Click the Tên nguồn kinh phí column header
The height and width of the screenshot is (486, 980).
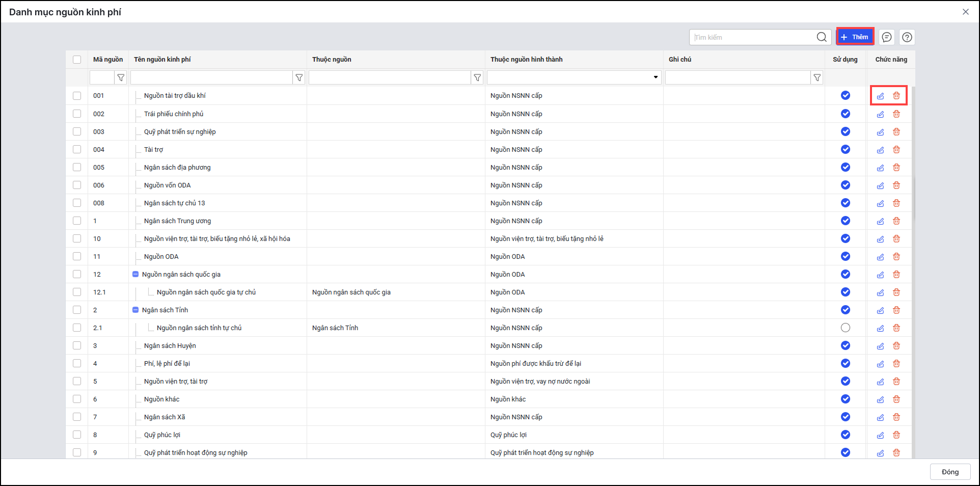tap(162, 60)
